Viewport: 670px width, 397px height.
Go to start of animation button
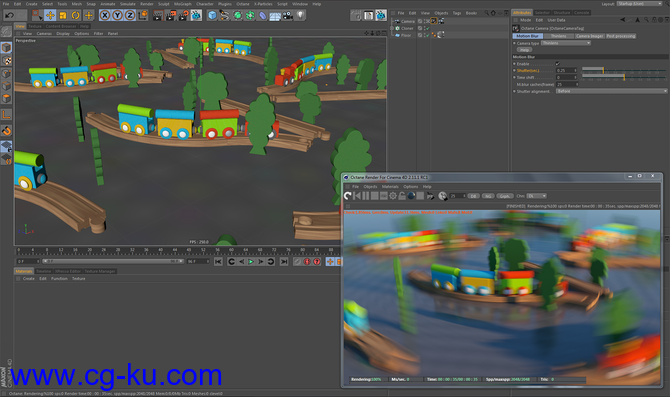(x=218, y=262)
